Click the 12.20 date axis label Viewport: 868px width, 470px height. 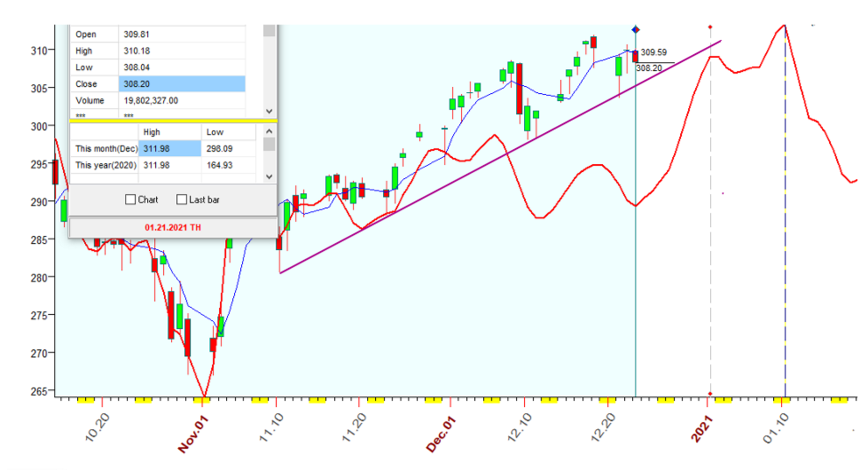click(x=604, y=428)
